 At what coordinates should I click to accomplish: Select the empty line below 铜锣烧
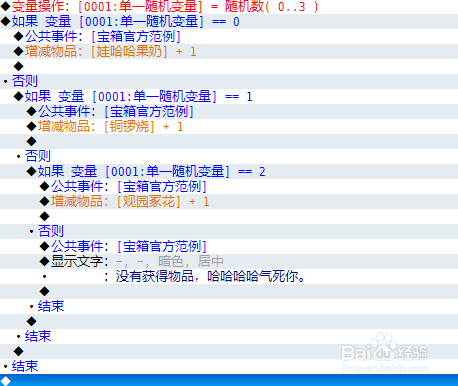(229, 142)
